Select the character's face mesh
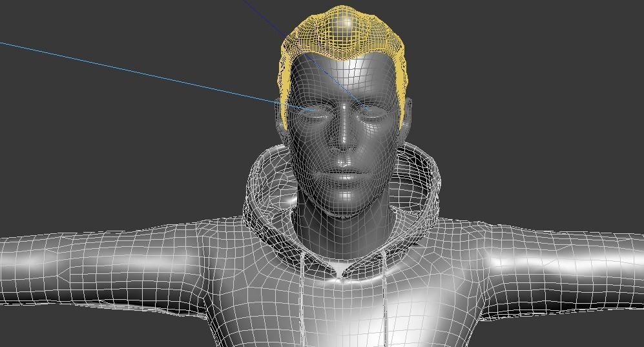The image size is (644, 347). click(344, 136)
